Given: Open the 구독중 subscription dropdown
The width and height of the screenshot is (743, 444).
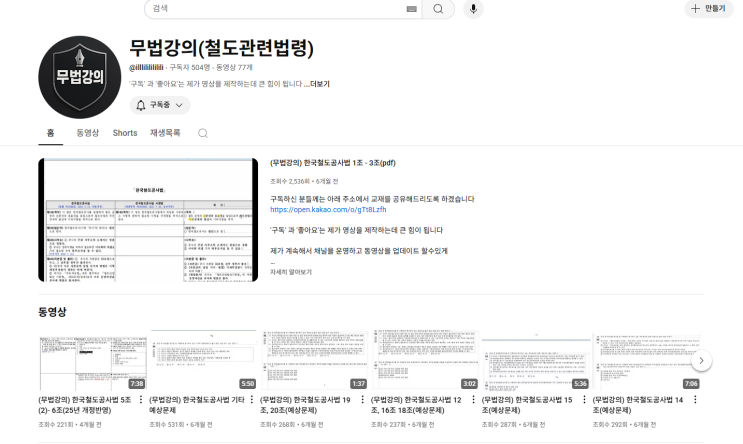Looking at the screenshot, I should (x=160, y=105).
